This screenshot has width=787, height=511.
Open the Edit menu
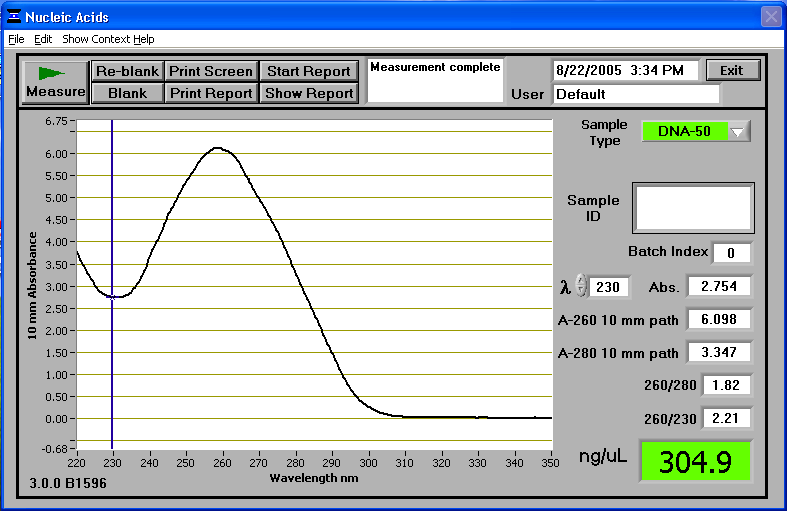tap(43, 39)
